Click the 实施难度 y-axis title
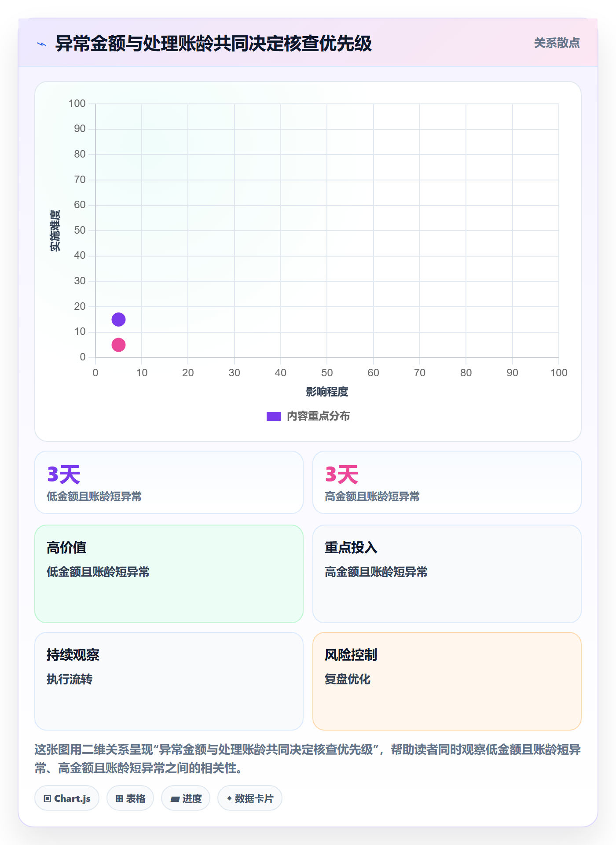The width and height of the screenshot is (616, 845). 55,231
